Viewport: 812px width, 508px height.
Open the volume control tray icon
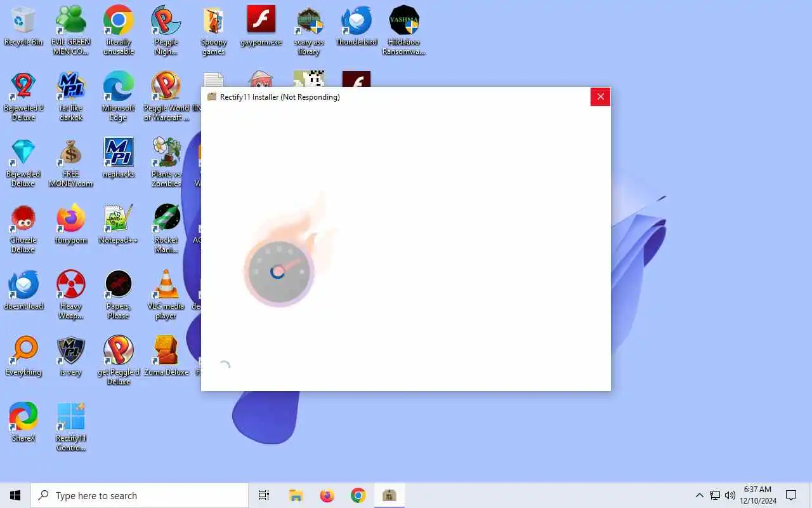pos(730,495)
